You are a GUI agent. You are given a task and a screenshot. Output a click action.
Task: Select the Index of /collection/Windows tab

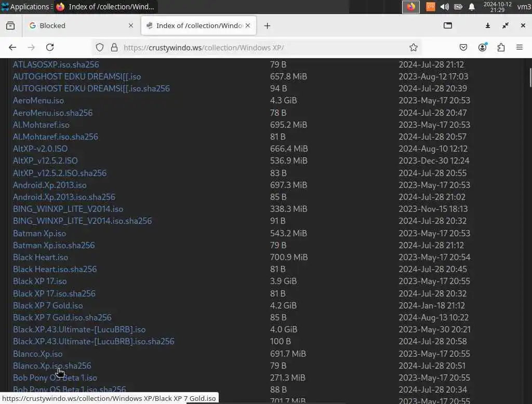[199, 25]
